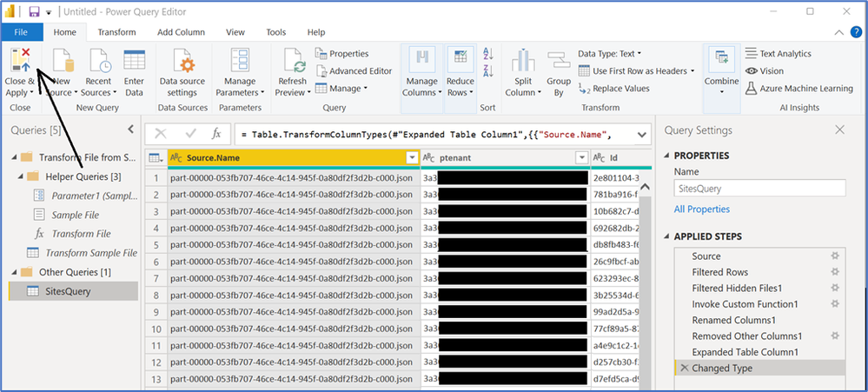Click the Split Column icon
868x392 pixels.
click(522, 60)
